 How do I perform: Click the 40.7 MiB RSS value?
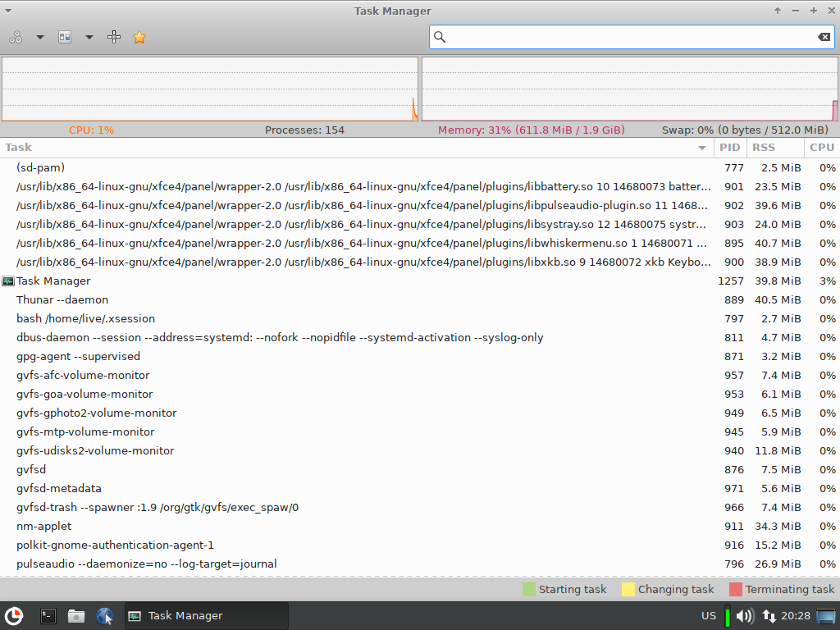[x=778, y=243]
